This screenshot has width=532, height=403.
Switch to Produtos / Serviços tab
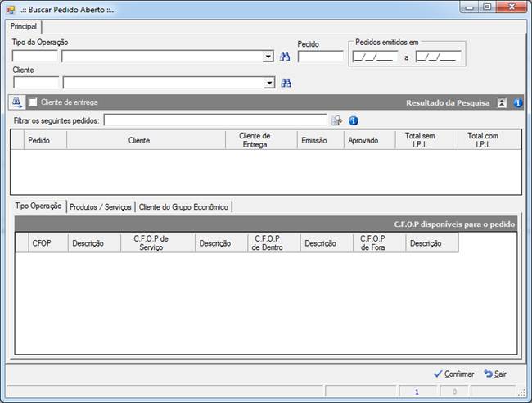[101, 206]
